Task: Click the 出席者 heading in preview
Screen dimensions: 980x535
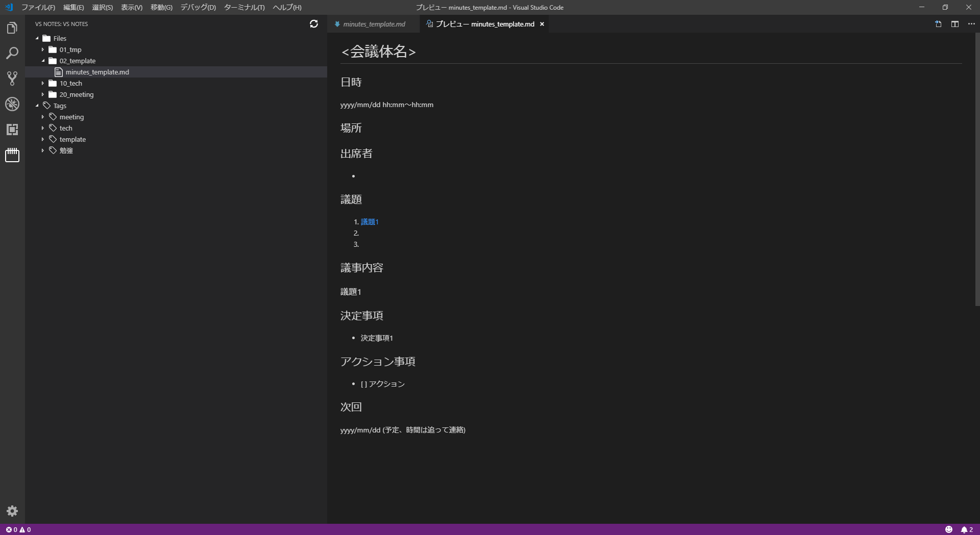Action: point(356,154)
